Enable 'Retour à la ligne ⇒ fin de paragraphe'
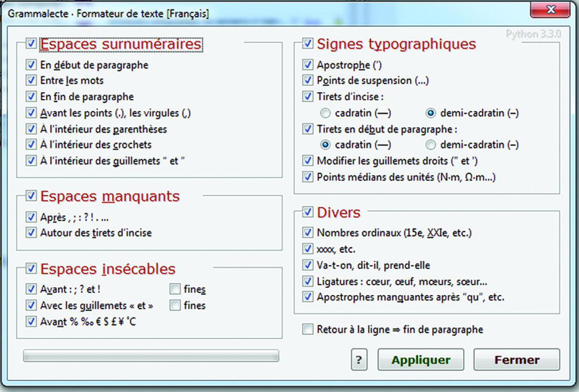 click(x=308, y=329)
